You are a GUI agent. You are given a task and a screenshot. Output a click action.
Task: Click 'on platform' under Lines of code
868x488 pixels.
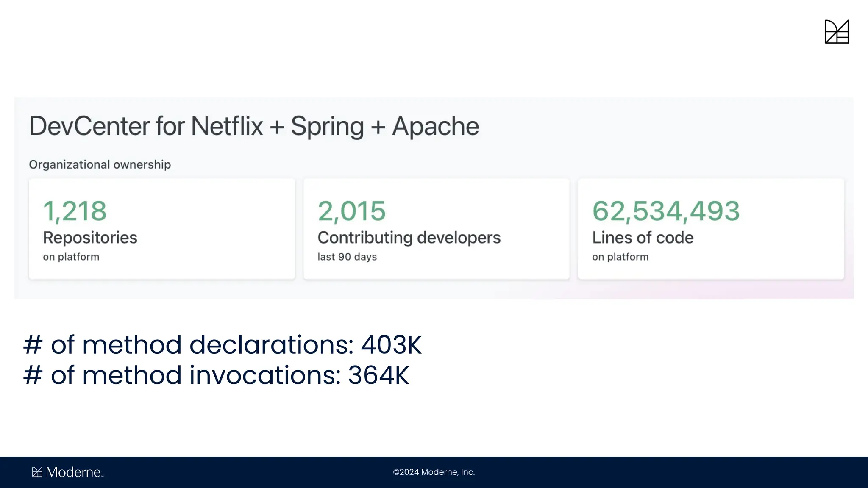click(x=620, y=257)
